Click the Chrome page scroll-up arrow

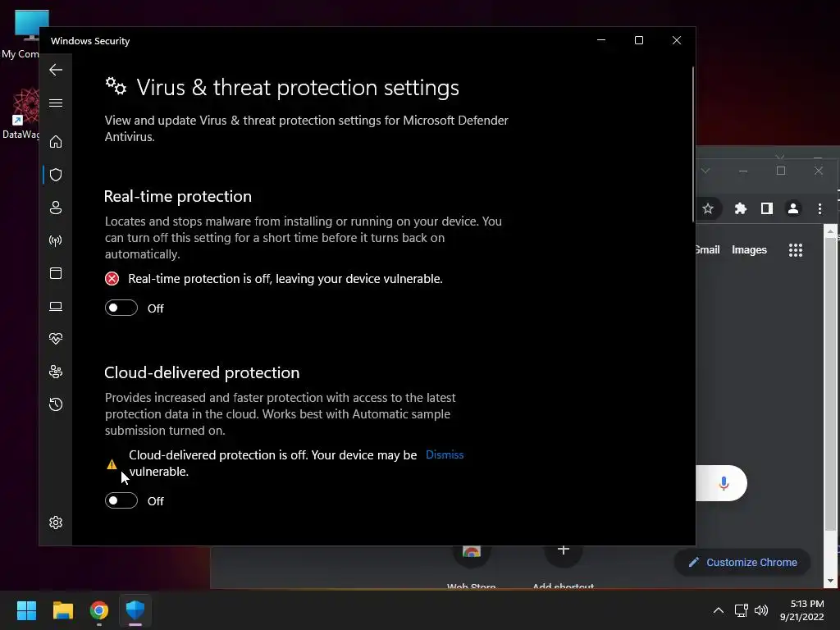coord(830,232)
